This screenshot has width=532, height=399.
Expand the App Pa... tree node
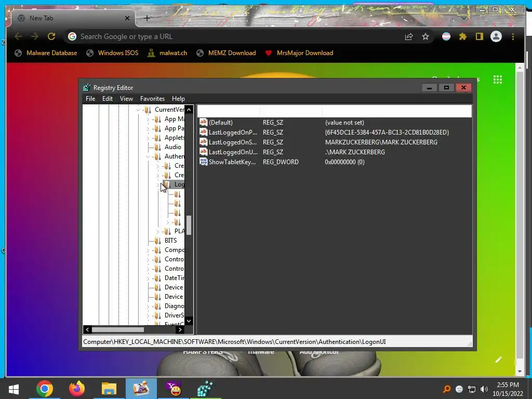coord(148,129)
